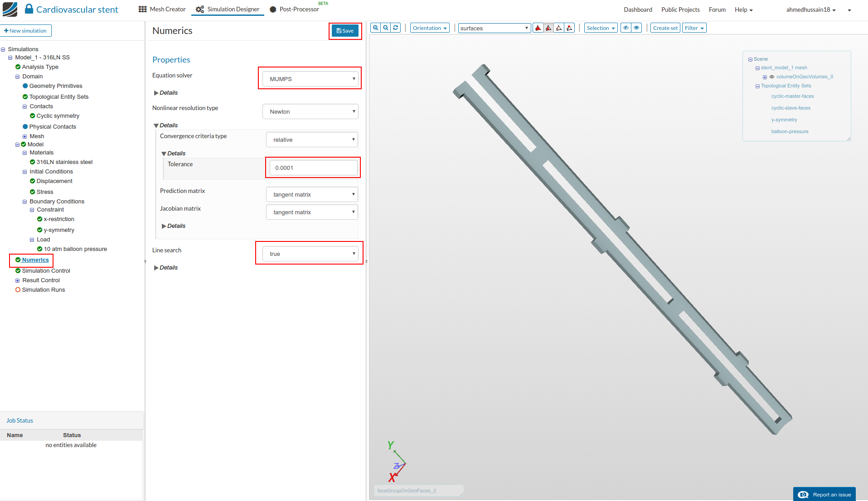This screenshot has width=868, height=501.
Task: Click the camera icon in Report an issue
Action: coord(803,495)
